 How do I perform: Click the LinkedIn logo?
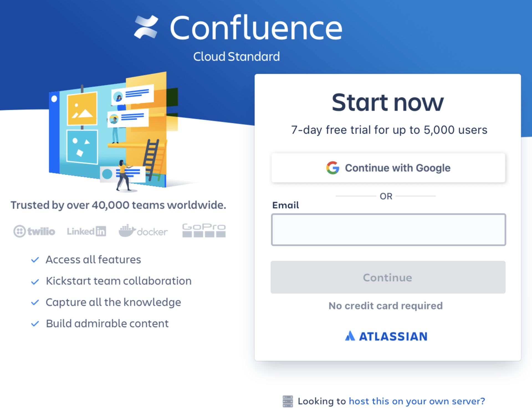coord(86,231)
